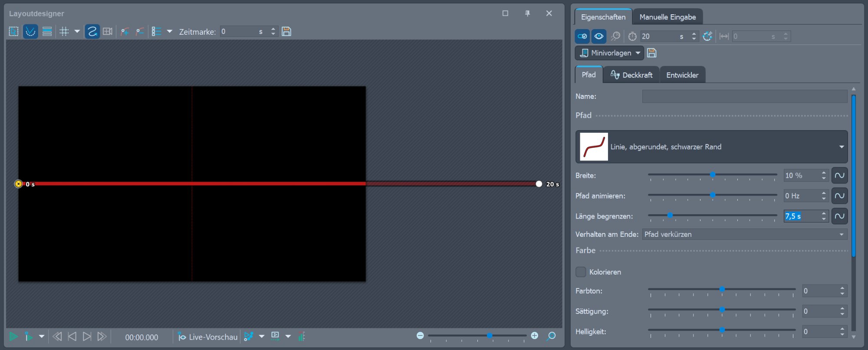This screenshot has height=350, width=868.
Task: Open the Minivorlagen dropdown
Action: click(x=609, y=53)
